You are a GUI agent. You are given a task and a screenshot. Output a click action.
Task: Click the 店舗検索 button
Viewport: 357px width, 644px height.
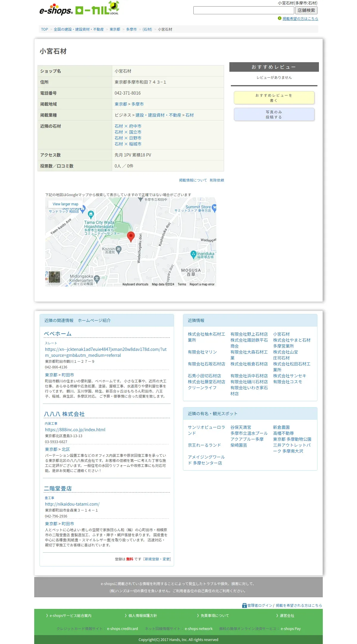click(x=306, y=10)
